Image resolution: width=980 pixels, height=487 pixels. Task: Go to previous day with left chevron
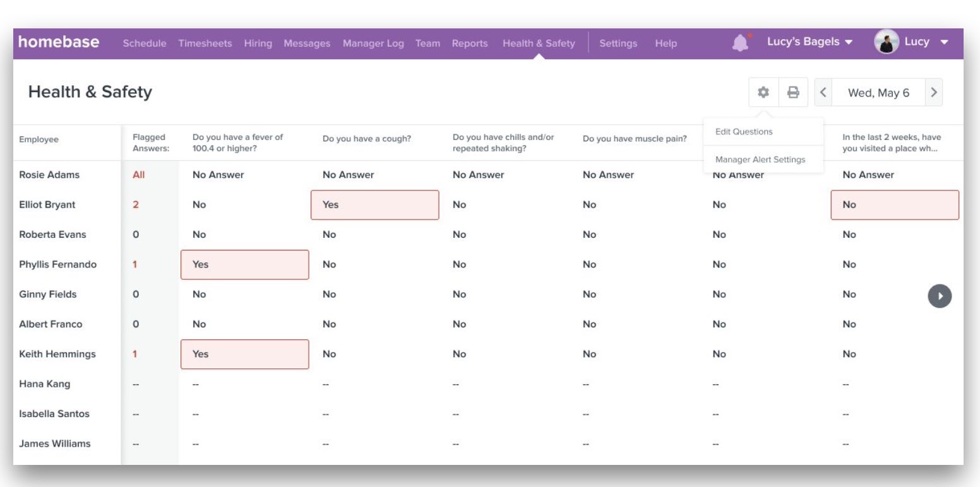[x=823, y=93]
